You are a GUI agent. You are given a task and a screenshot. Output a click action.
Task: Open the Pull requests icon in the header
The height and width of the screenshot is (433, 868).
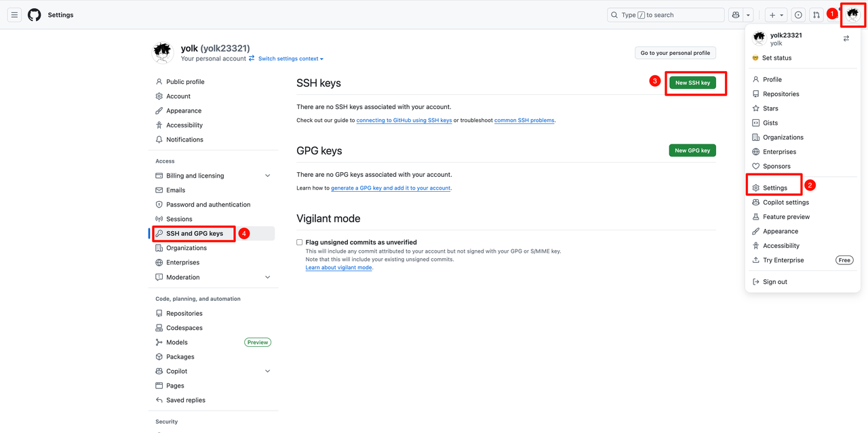point(816,15)
